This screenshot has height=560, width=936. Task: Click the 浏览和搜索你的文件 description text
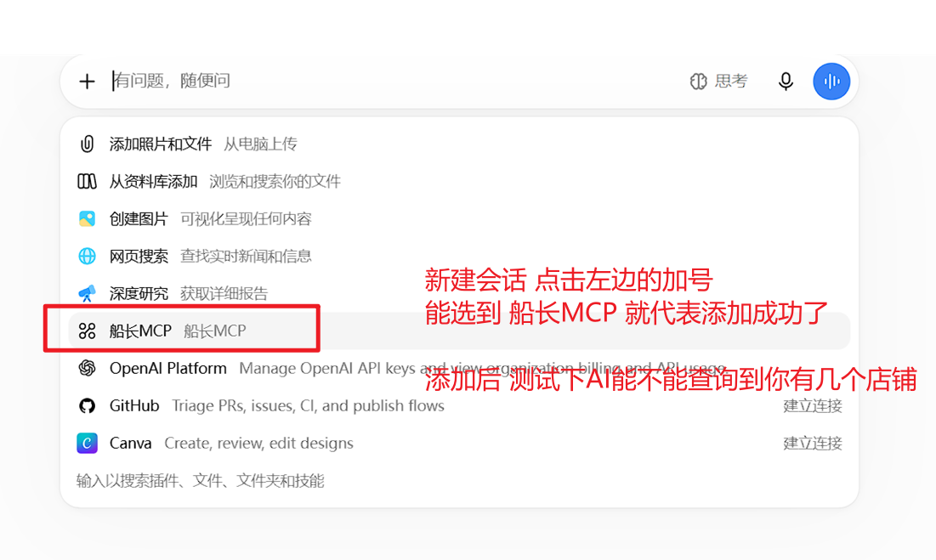click(x=275, y=181)
